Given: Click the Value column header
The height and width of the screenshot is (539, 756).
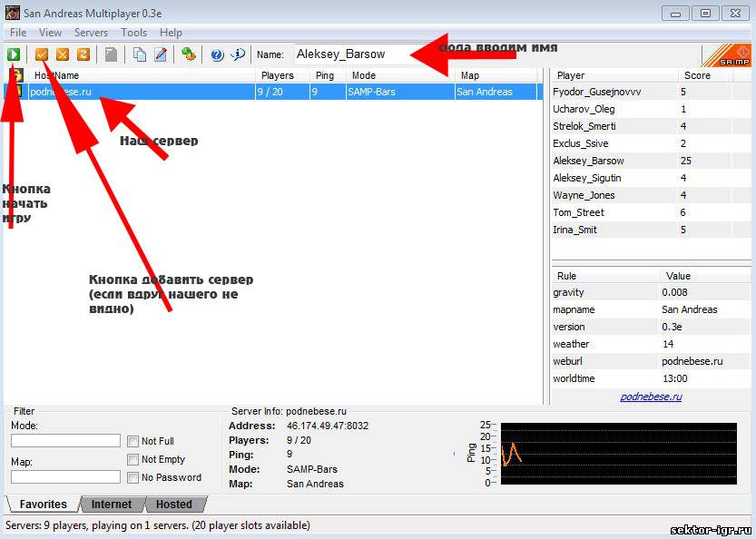Looking at the screenshot, I should pos(705,276).
